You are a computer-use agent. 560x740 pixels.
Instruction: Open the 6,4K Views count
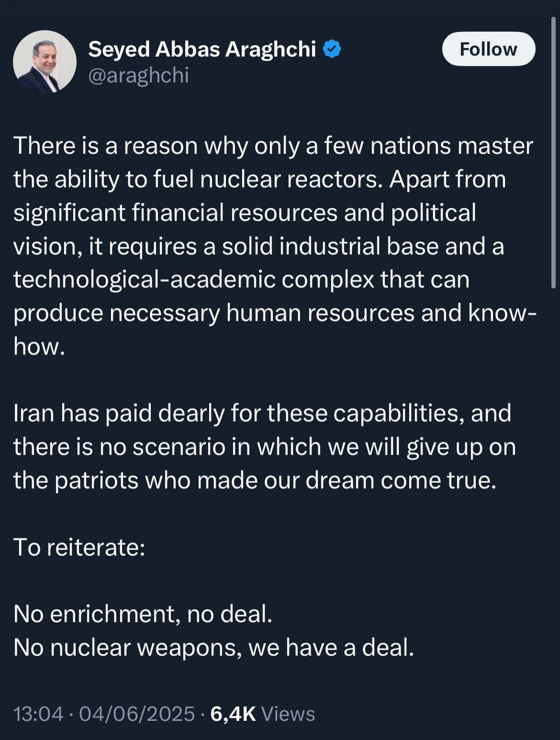(x=262, y=714)
